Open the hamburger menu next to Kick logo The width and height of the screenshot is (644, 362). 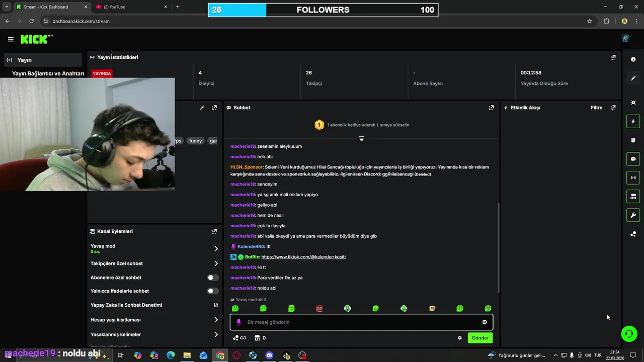[11, 39]
